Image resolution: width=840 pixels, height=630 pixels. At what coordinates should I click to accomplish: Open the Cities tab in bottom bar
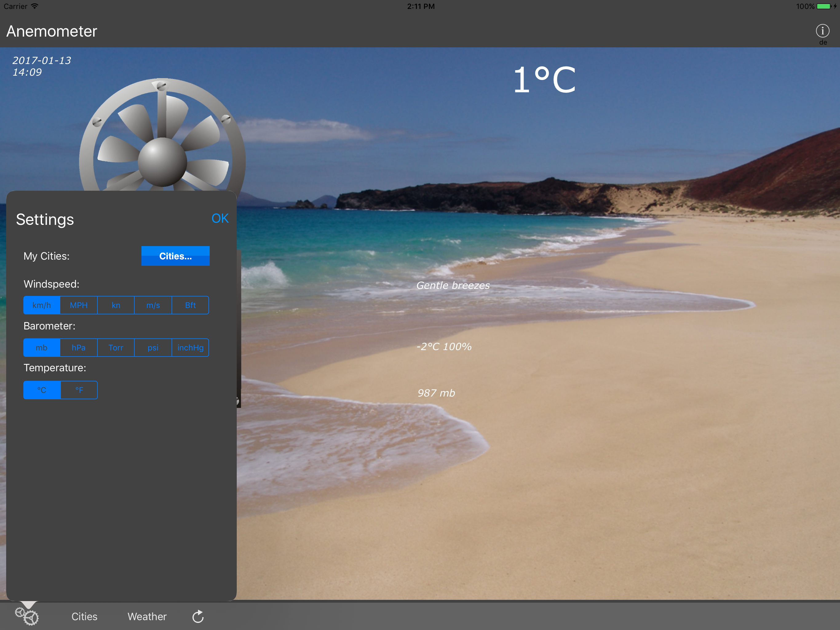84,616
